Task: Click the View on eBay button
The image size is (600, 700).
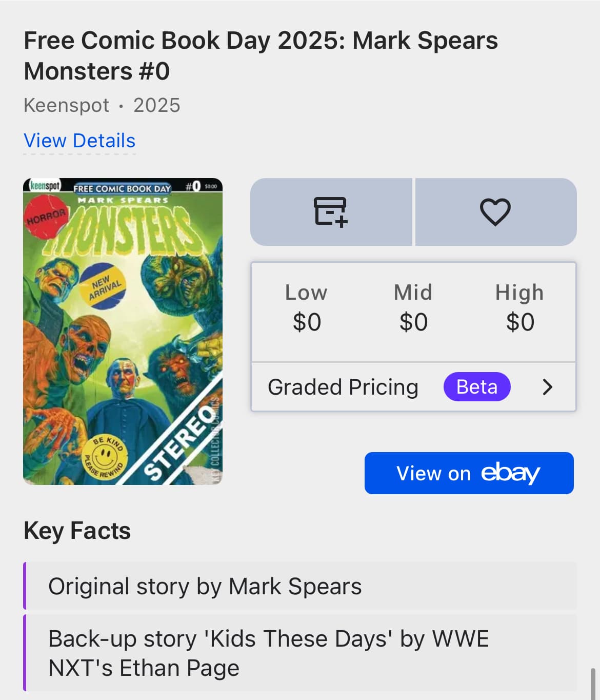Action: 469,473
